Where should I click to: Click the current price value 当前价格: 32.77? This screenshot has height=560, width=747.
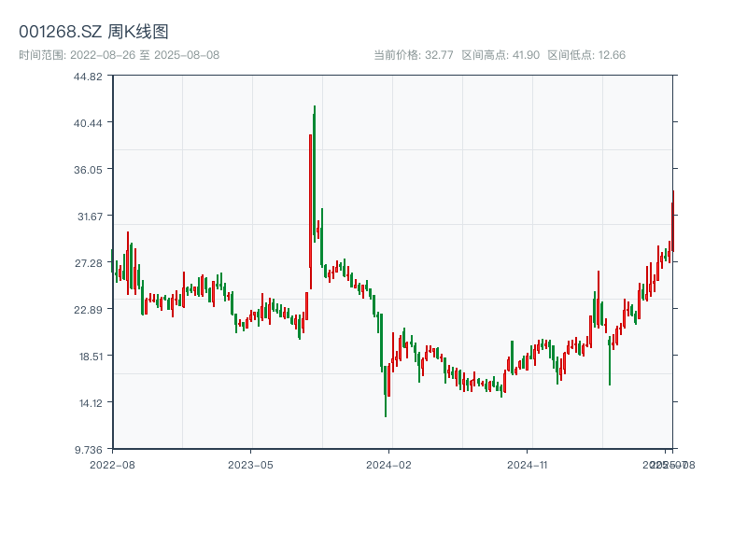click(414, 55)
